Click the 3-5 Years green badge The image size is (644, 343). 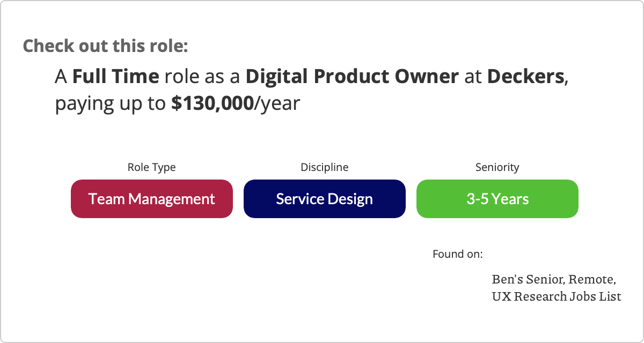coord(497,199)
